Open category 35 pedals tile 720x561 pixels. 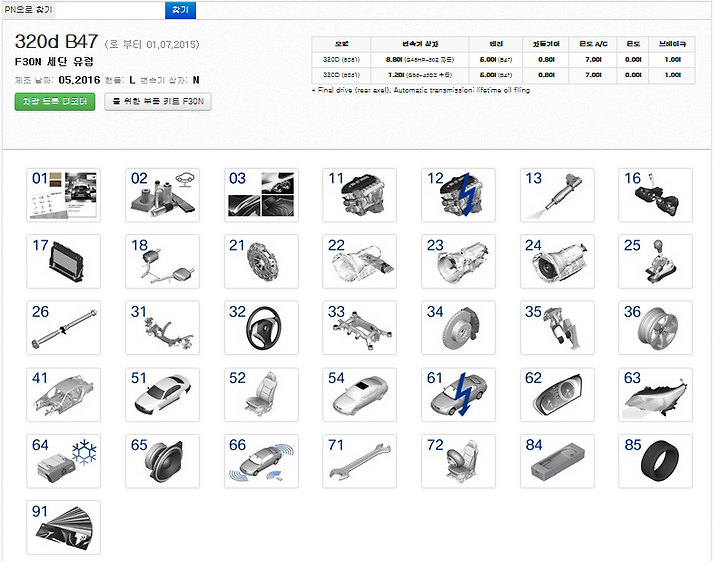point(557,328)
